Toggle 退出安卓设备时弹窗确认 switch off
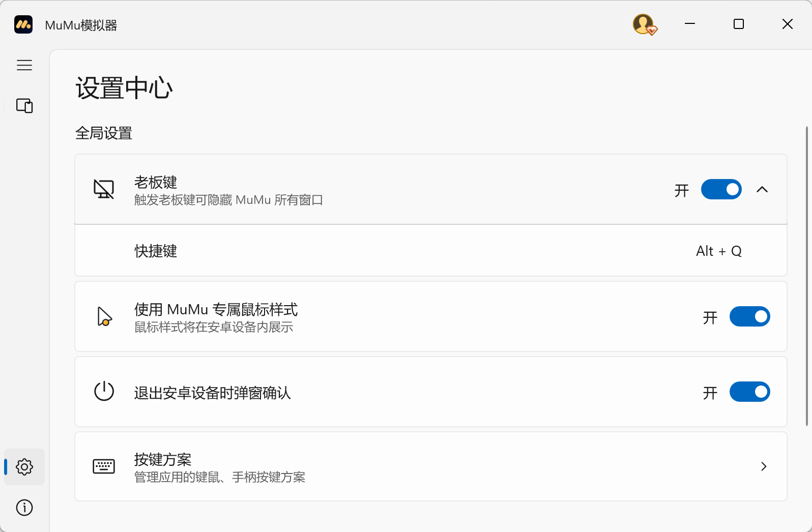This screenshot has width=812, height=532. (749, 392)
